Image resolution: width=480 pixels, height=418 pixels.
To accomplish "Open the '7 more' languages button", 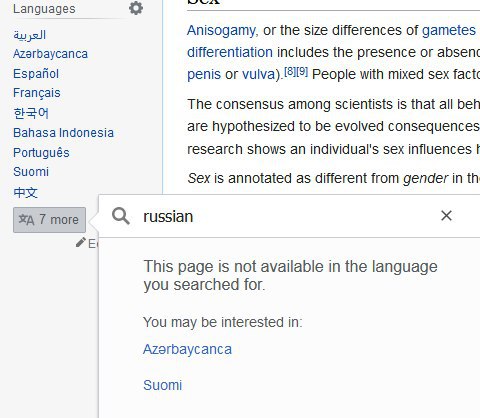I will point(49,220).
